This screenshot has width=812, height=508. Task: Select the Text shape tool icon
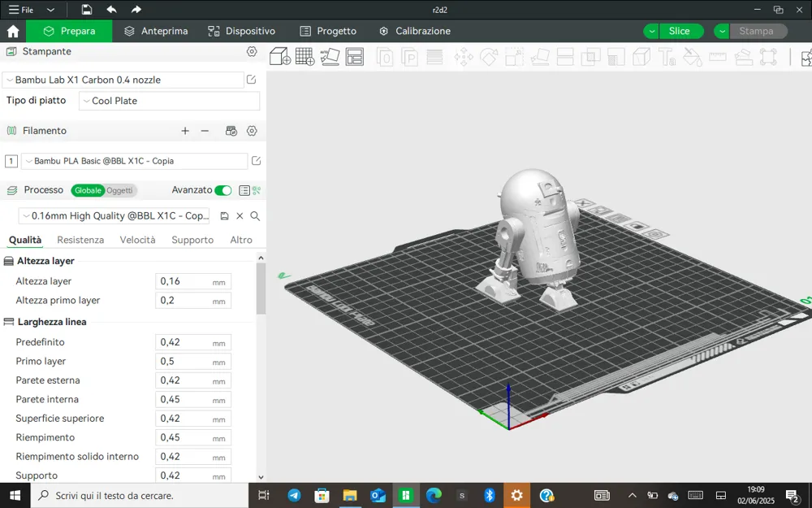[667, 57]
